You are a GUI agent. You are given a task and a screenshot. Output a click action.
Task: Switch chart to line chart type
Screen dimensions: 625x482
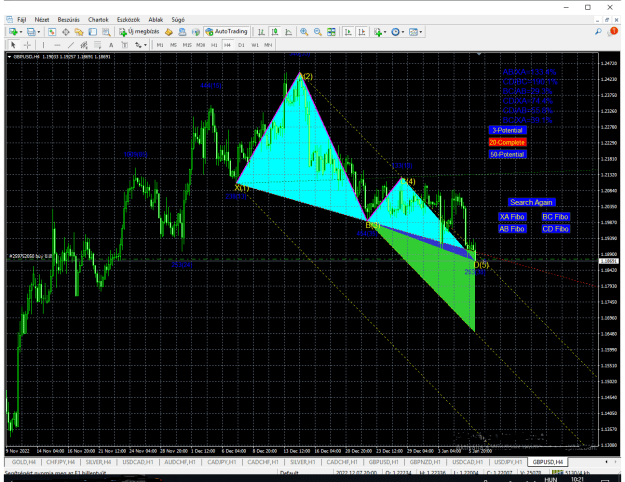tap(288, 32)
